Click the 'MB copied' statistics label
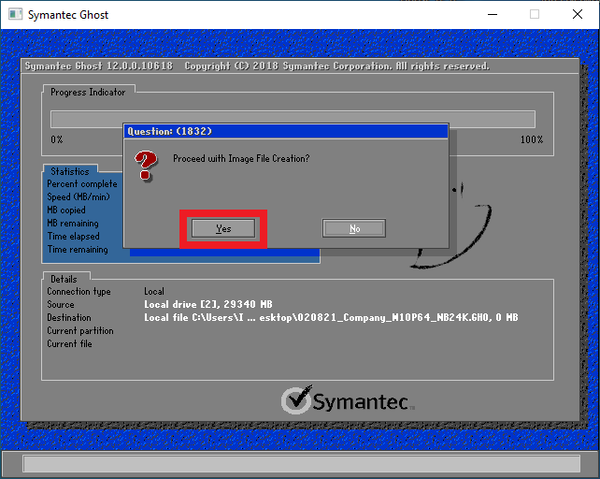Screen dimensions: 600x479 tap(66, 210)
